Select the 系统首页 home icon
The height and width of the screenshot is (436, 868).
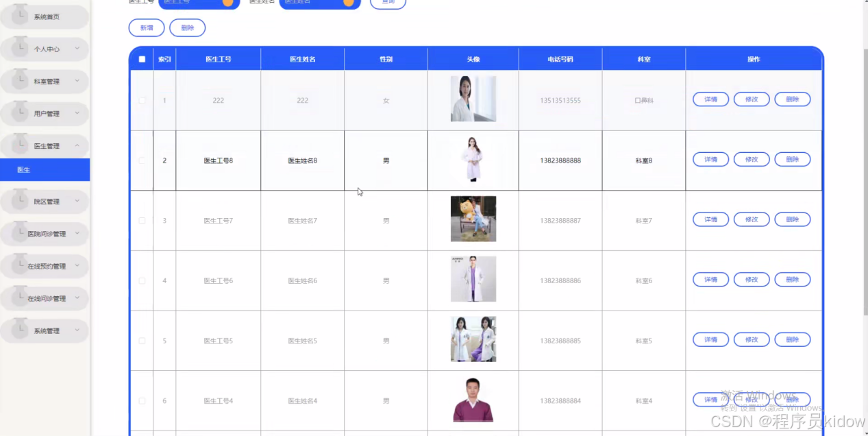pyautogui.click(x=21, y=16)
